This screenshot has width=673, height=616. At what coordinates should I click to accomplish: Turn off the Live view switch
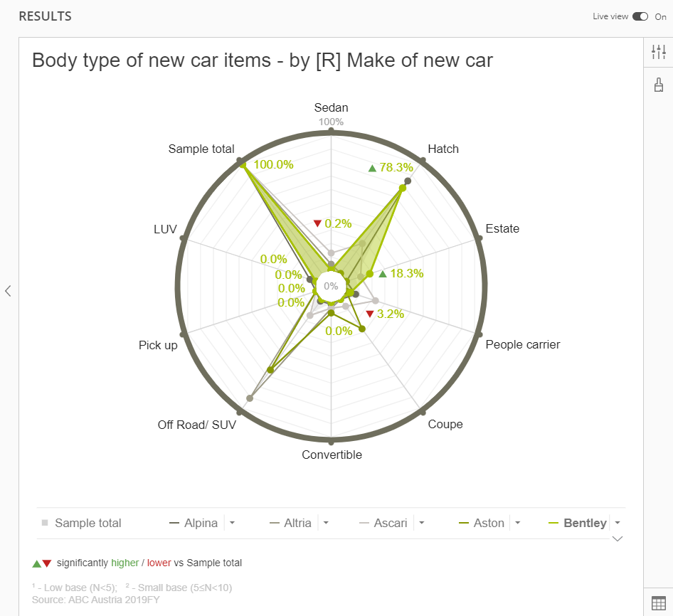point(640,17)
